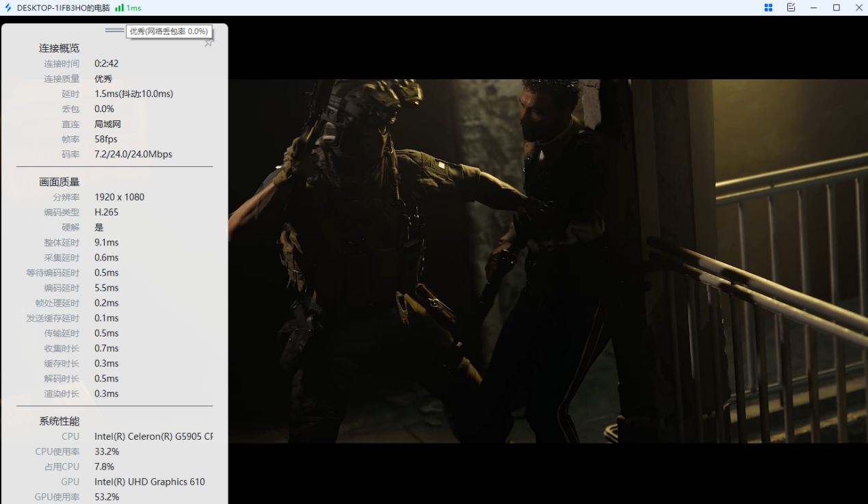868x504 pixels.
Task: Minimize the remote desktop window
Action: point(814,8)
